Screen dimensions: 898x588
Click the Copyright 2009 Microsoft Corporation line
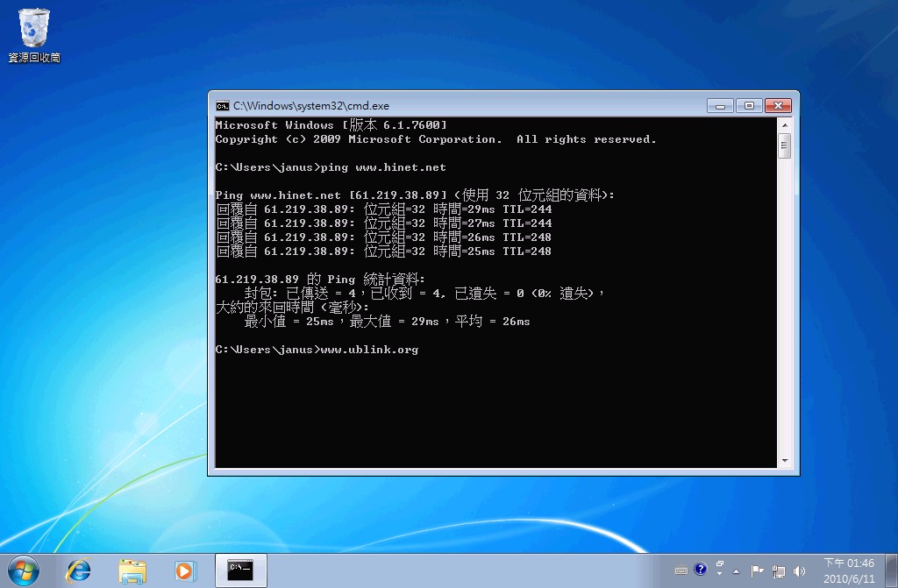click(436, 139)
